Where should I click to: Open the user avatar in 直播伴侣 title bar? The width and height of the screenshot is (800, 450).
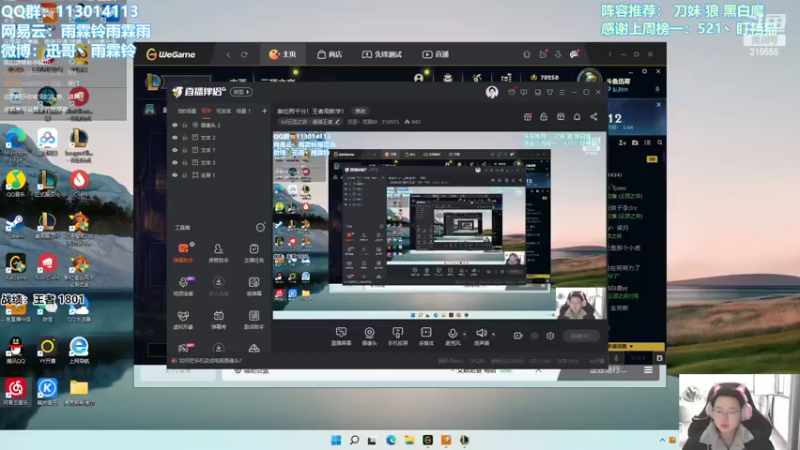492,92
